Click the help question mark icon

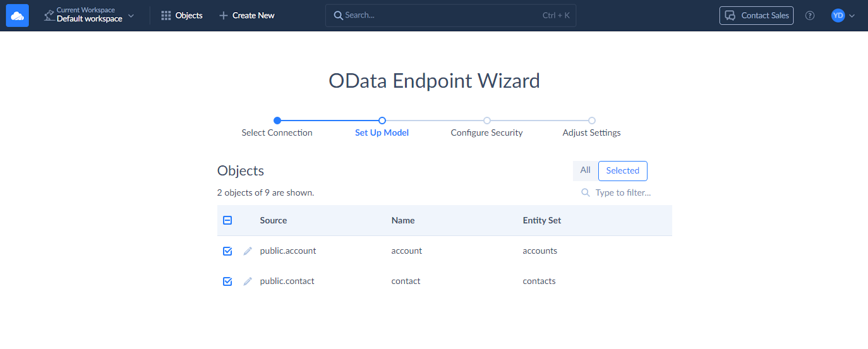810,16
